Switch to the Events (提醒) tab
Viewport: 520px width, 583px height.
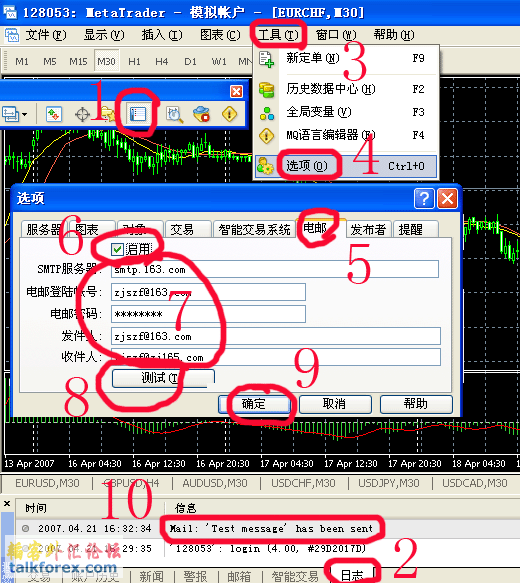416,229
